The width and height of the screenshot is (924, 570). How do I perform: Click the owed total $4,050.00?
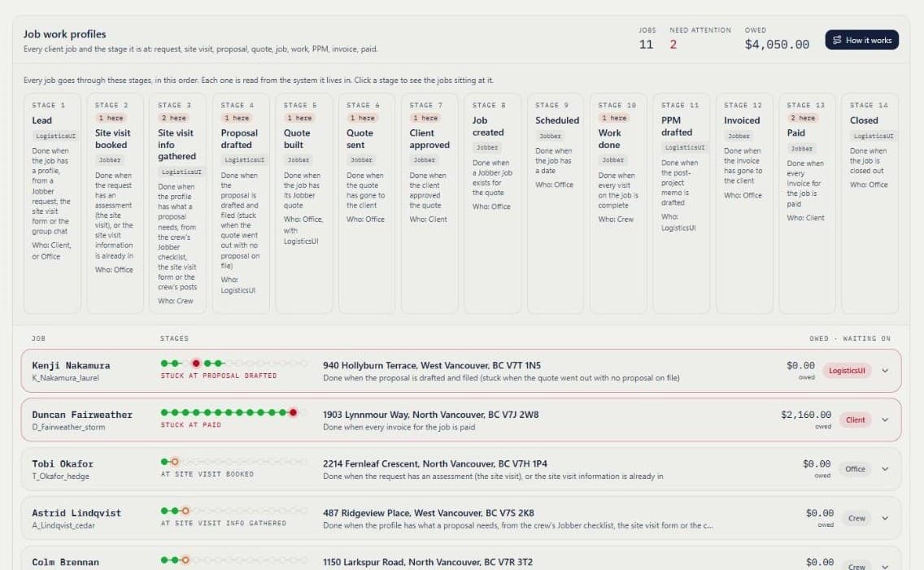point(777,44)
